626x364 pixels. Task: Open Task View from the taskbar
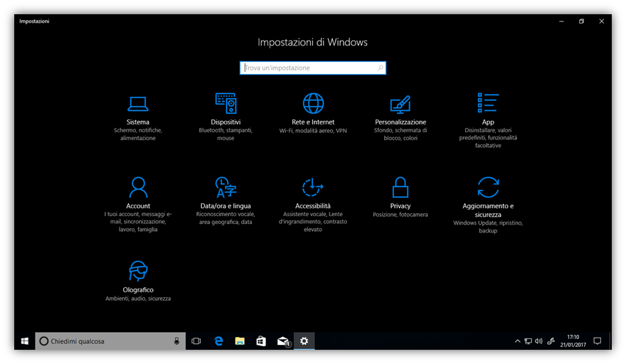tap(197, 341)
